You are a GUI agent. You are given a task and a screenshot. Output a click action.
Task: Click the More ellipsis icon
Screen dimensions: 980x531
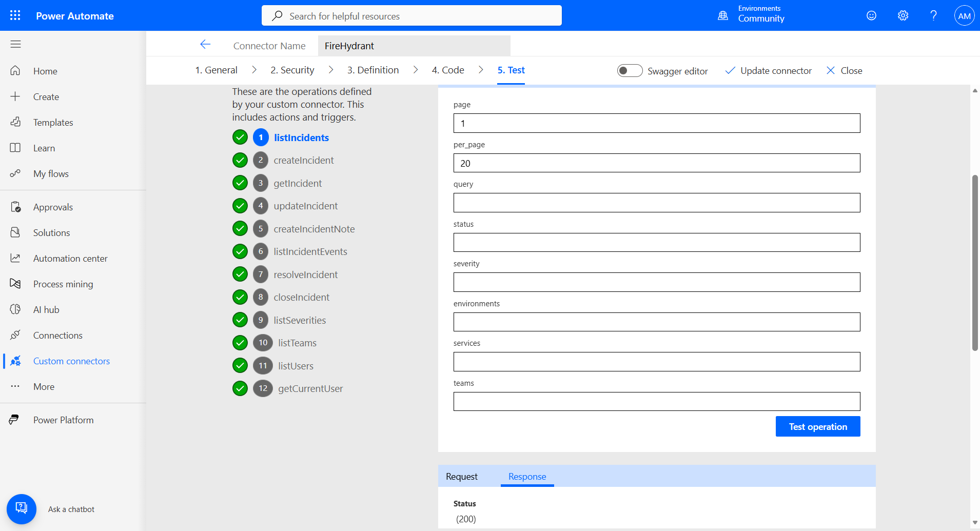point(15,386)
